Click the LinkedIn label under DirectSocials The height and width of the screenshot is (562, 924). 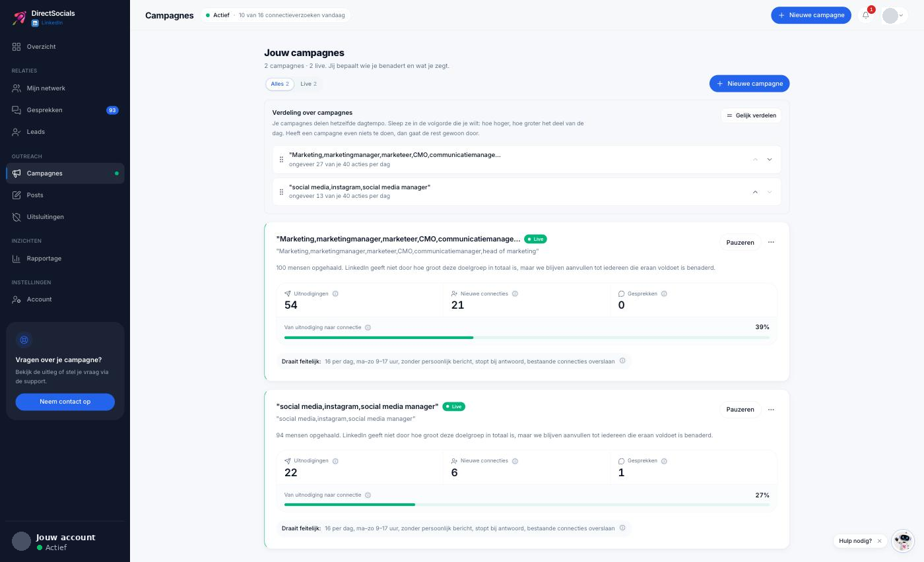point(48,23)
